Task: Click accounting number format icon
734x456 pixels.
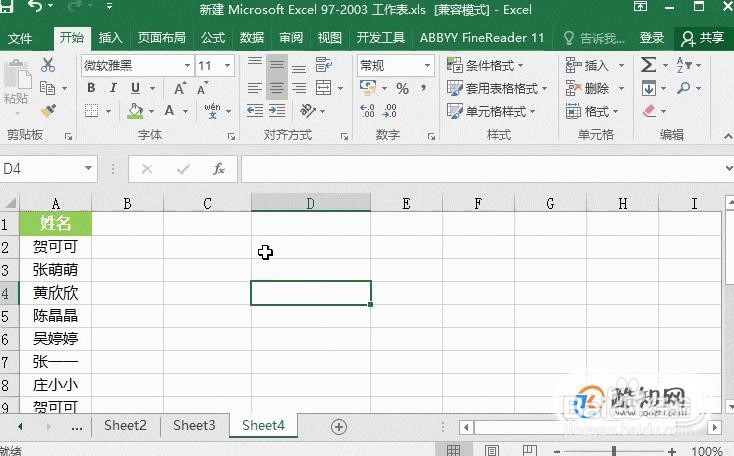Action: (368, 88)
